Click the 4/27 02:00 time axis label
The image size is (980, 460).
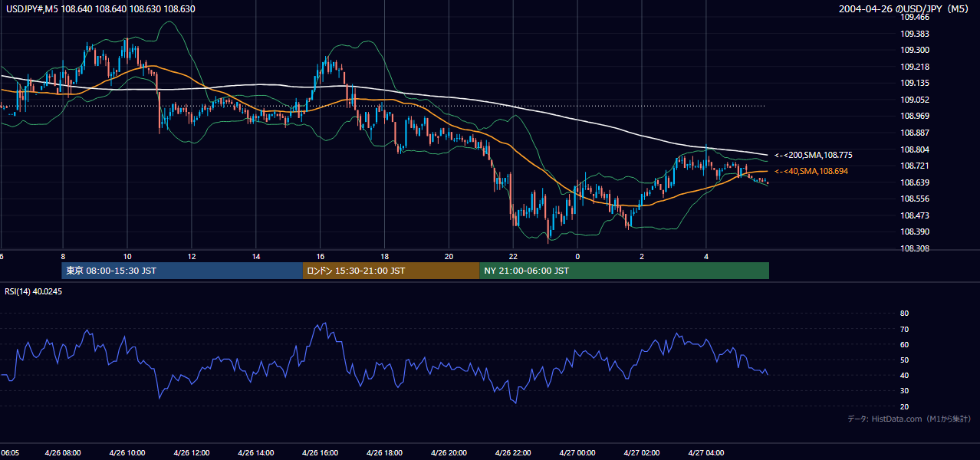(643, 452)
